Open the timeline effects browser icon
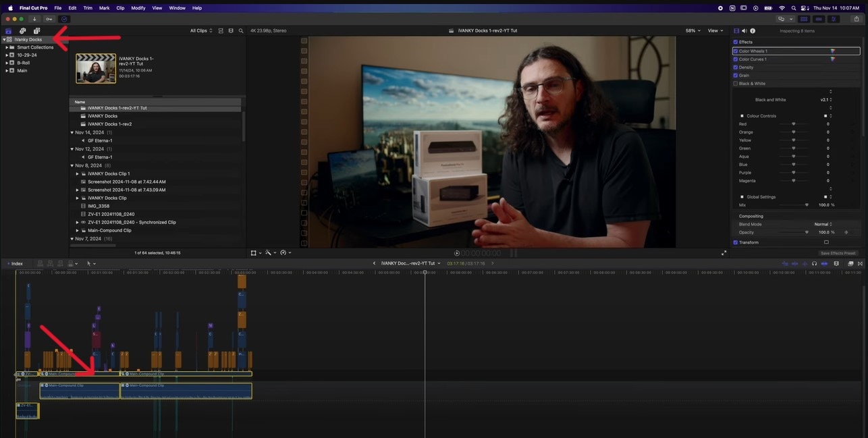Image resolution: width=868 pixels, height=438 pixels. pos(850,263)
